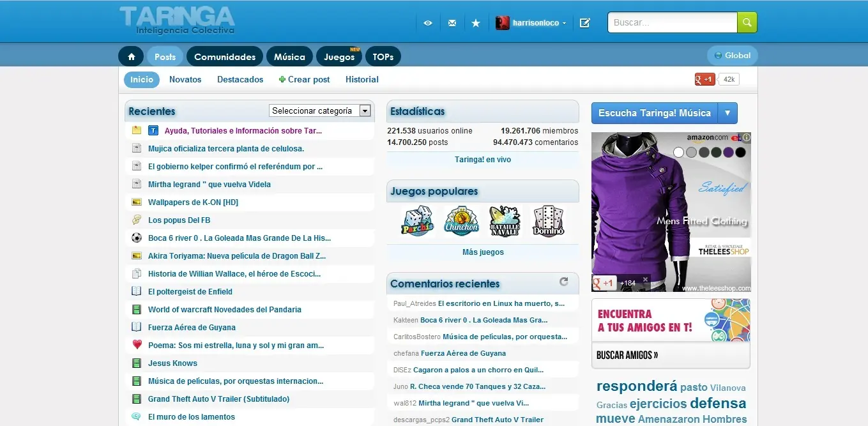
Task: Click icon beside Los popus Del FB
Action: pyautogui.click(x=137, y=220)
